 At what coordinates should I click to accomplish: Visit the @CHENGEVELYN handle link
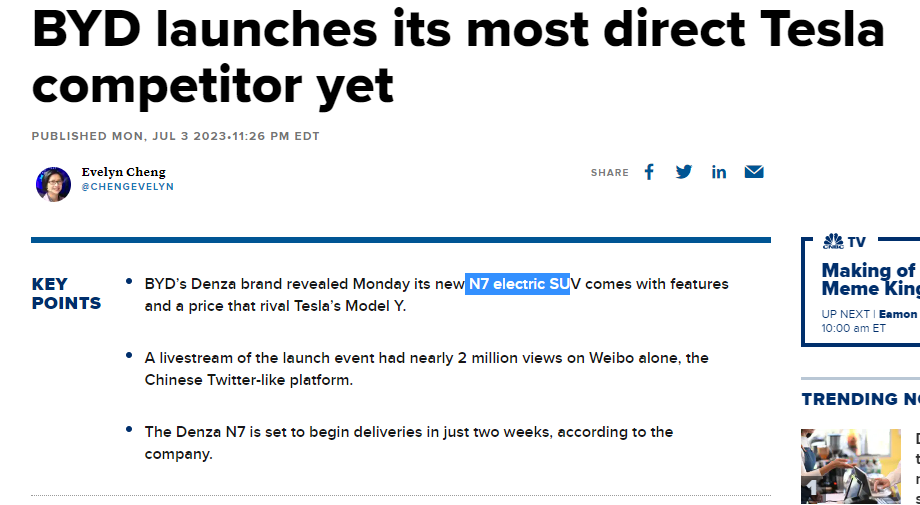[127, 187]
